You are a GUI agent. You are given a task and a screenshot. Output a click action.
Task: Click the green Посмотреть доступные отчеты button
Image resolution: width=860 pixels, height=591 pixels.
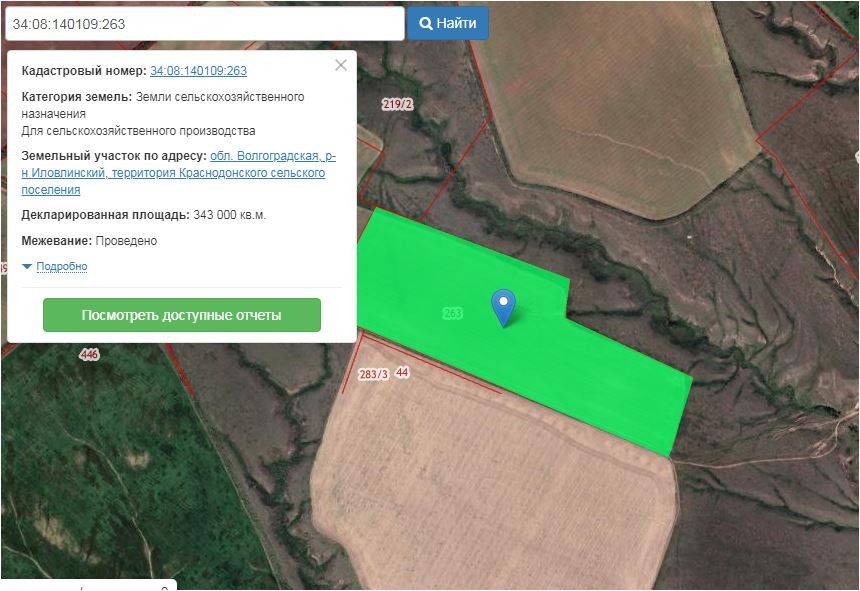tap(181, 315)
